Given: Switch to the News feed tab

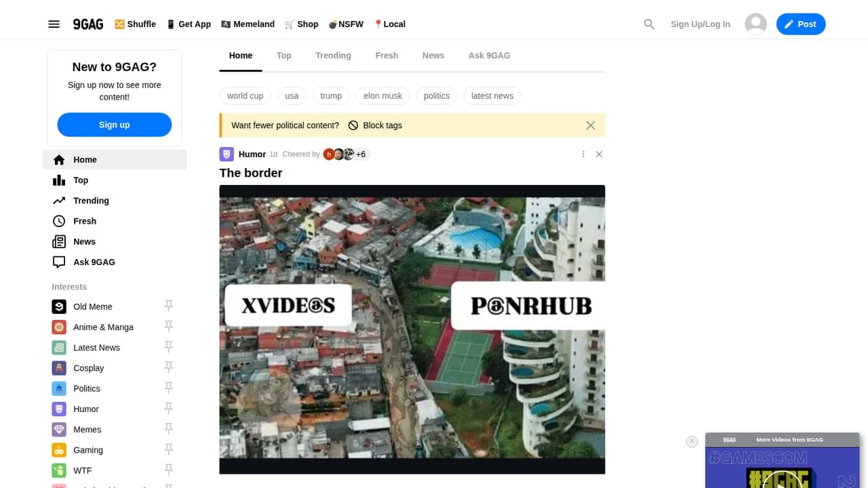Looking at the screenshot, I should pyautogui.click(x=433, y=56).
